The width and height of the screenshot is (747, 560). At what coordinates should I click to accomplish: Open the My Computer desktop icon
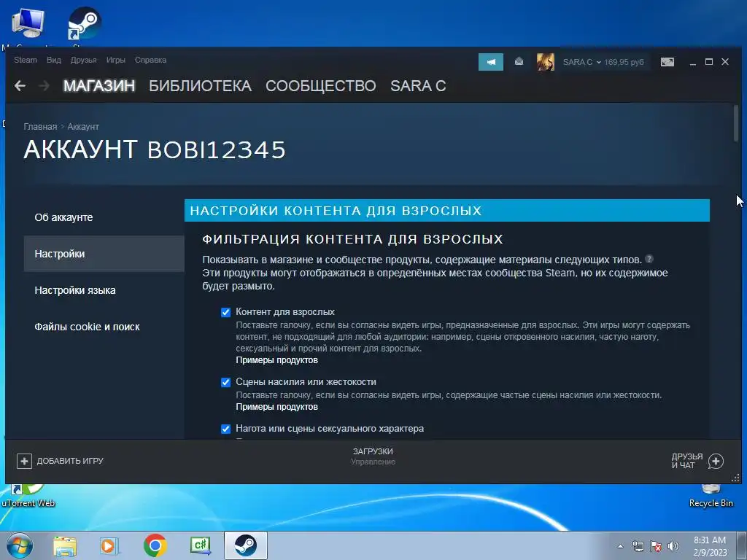27,24
